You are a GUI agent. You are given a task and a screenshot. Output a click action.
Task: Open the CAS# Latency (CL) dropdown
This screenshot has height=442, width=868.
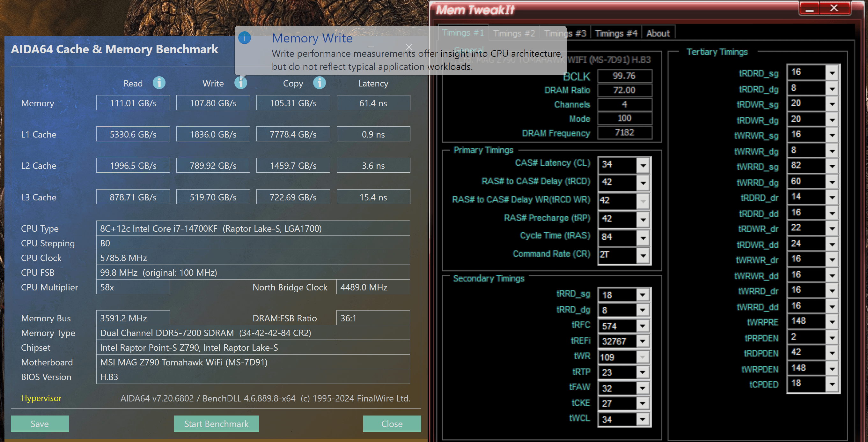643,165
